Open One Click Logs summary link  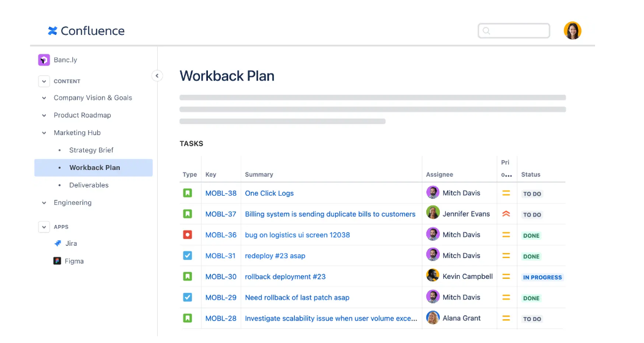[x=270, y=193]
